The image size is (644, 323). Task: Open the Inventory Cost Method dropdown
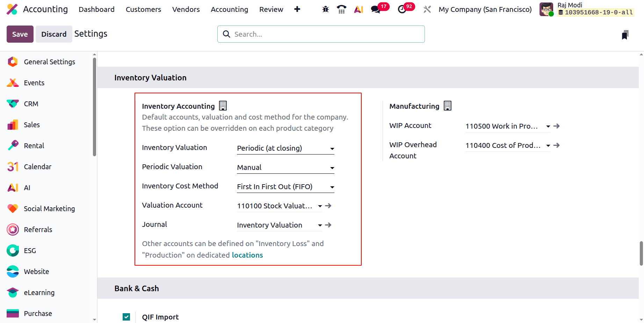coord(332,187)
